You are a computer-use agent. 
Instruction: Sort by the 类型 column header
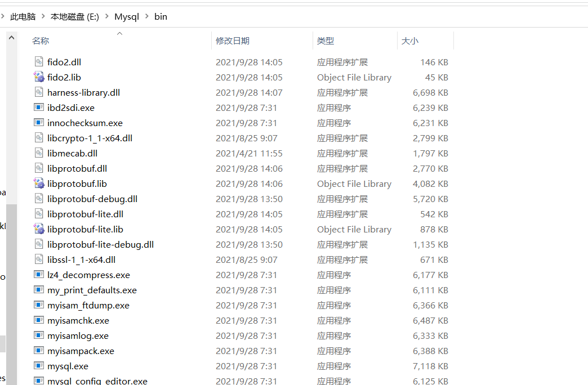click(325, 41)
